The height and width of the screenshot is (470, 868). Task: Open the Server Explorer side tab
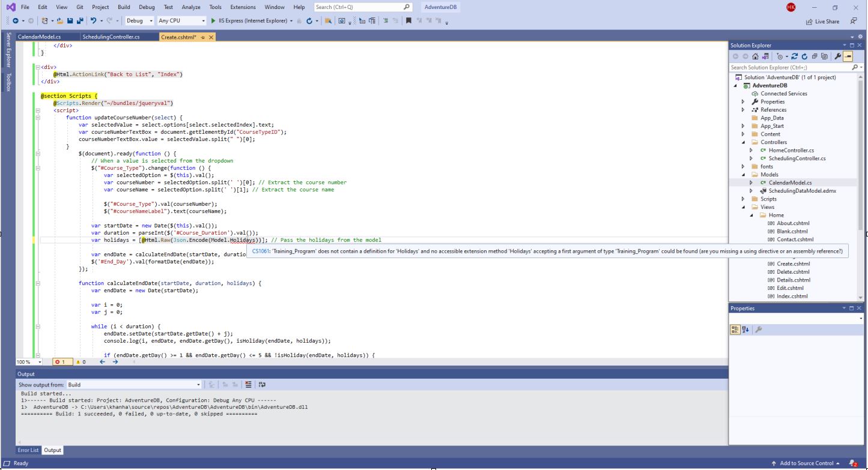[x=9, y=51]
